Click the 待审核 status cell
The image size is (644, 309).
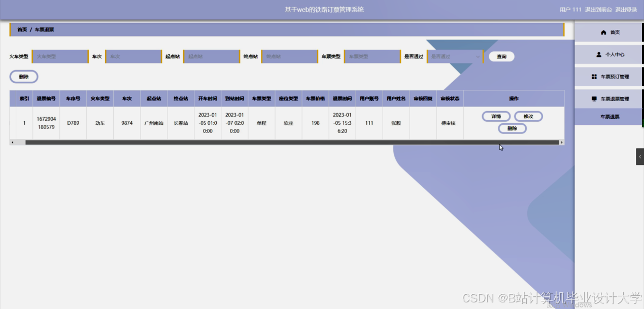tap(450, 123)
